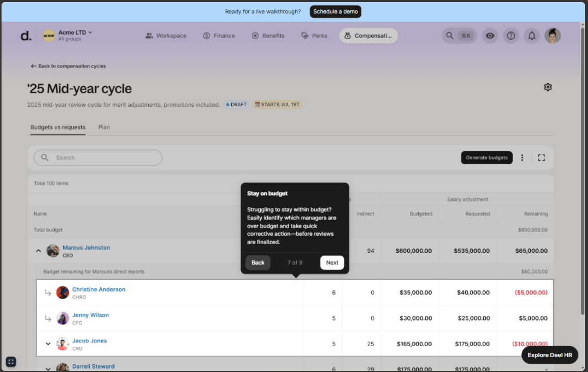Click Next in the tour tooltip

click(332, 263)
